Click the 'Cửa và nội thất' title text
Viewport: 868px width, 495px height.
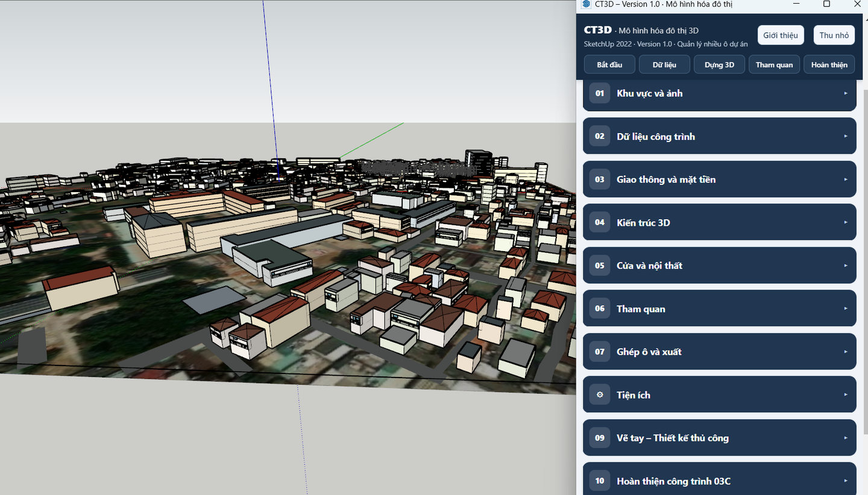(x=650, y=266)
